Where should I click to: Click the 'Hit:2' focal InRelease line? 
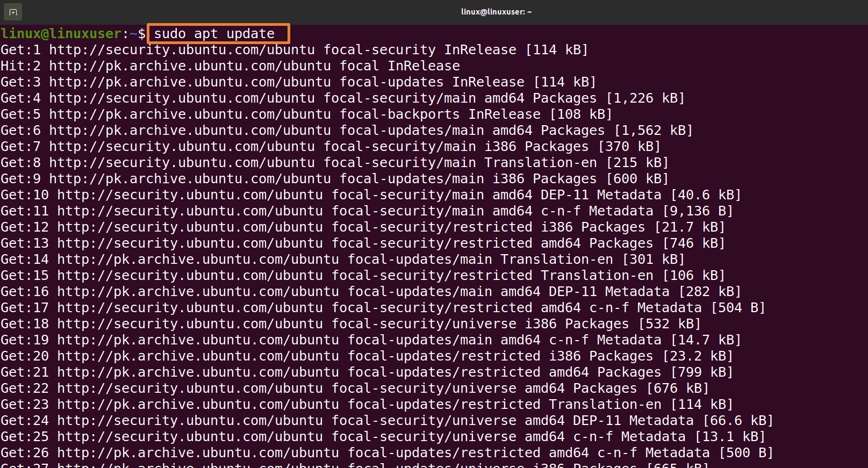pyautogui.click(x=230, y=66)
